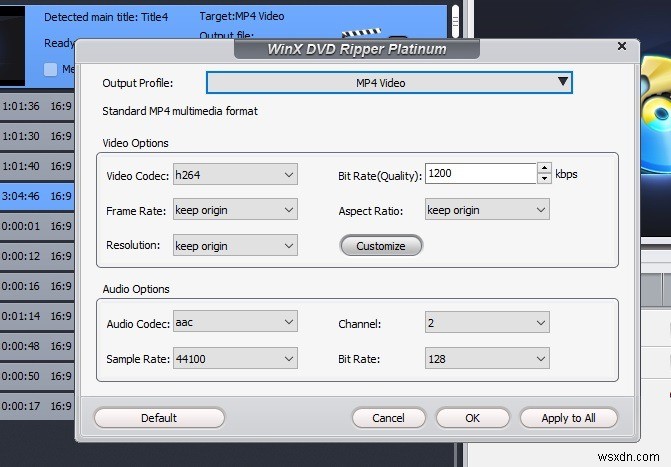671x467 pixels.
Task: Click the Target:MP4 Video text
Action: [x=242, y=16]
